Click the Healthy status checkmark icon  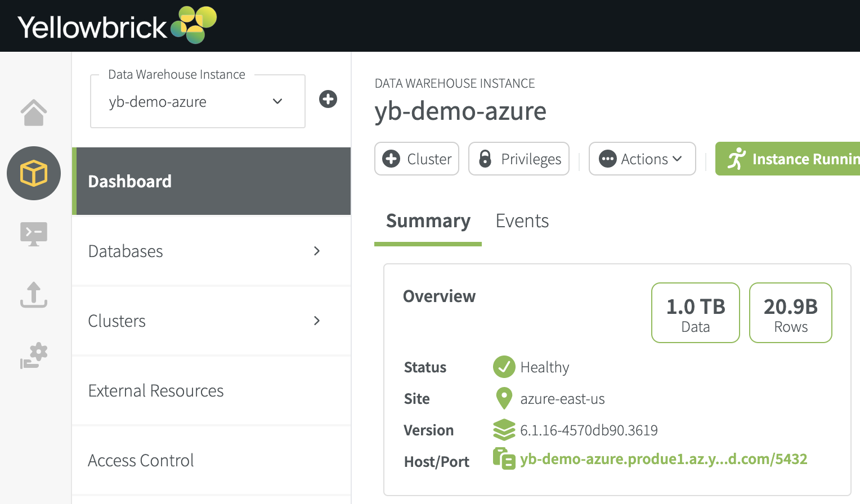point(504,367)
